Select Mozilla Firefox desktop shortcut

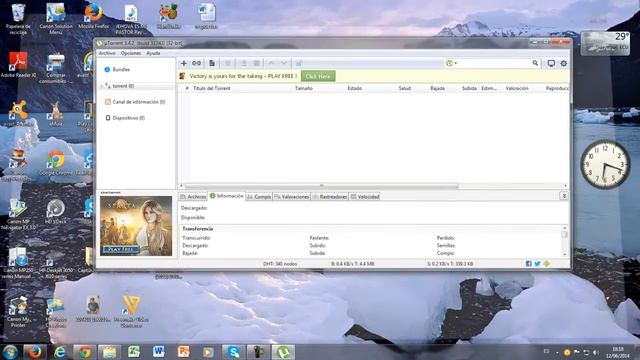tap(93, 16)
